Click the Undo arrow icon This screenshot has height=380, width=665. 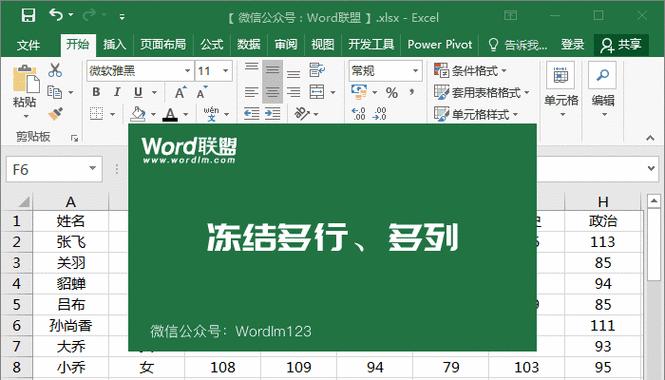[x=56, y=15]
